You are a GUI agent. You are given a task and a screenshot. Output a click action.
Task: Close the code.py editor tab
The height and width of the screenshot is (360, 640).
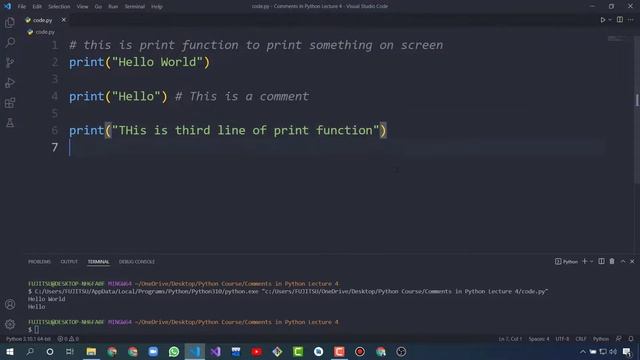pyautogui.click(x=64, y=20)
